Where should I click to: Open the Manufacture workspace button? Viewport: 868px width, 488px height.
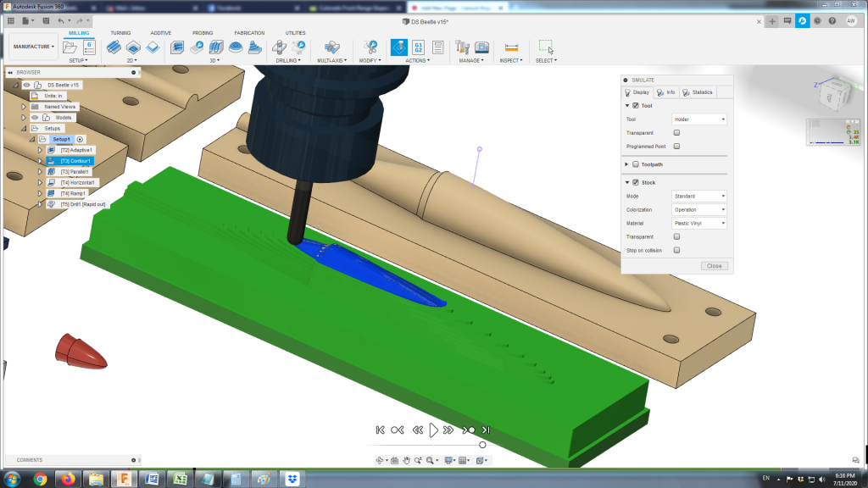tap(34, 47)
